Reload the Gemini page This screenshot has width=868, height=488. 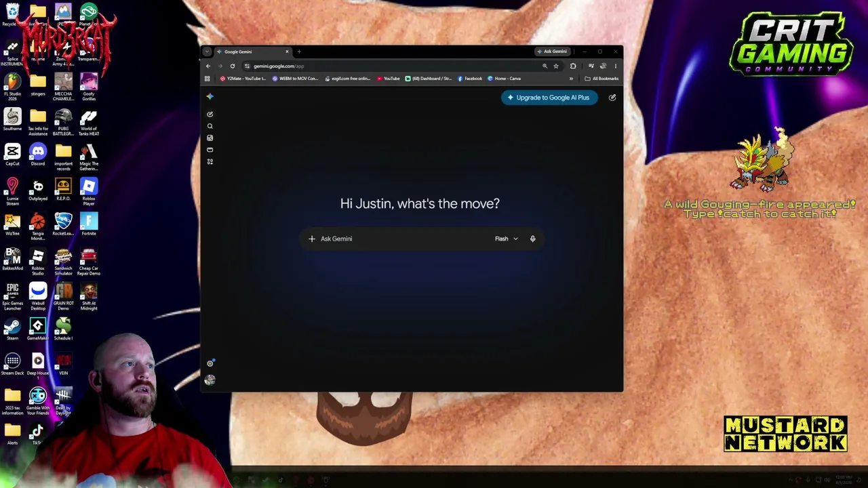click(232, 66)
